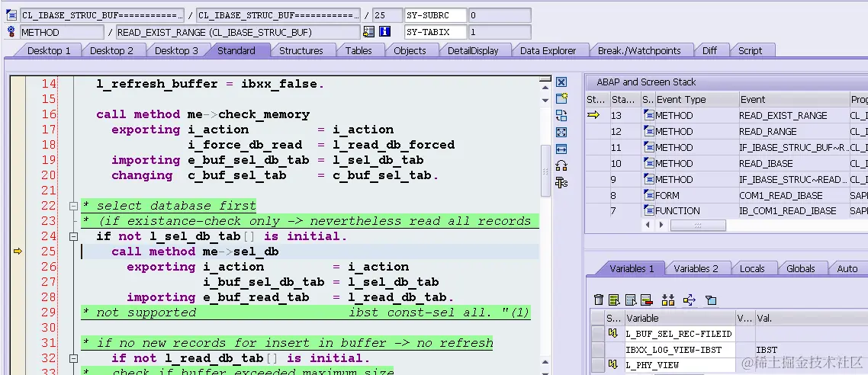
Task: Click the green list icon in variables toolbar
Action: point(614,300)
